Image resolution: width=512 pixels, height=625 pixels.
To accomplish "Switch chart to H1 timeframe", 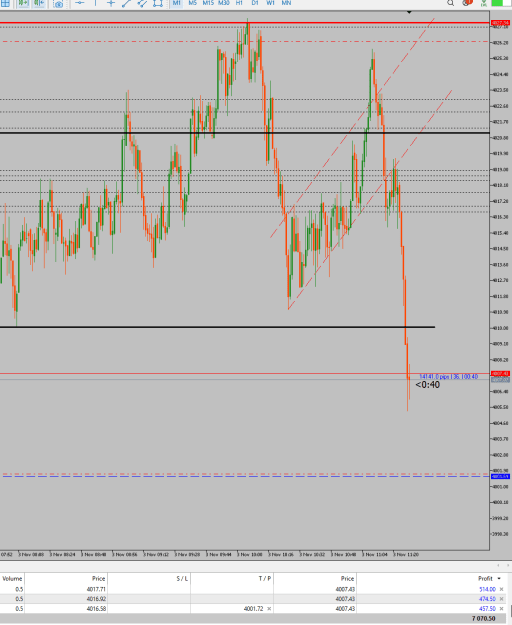I will pos(239,3).
